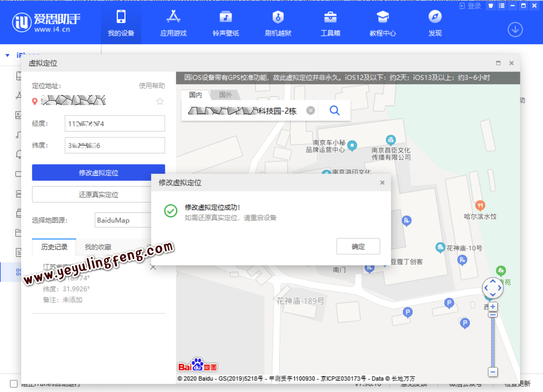
Task: Click the 纬度 latitude input field
Action: (115, 146)
